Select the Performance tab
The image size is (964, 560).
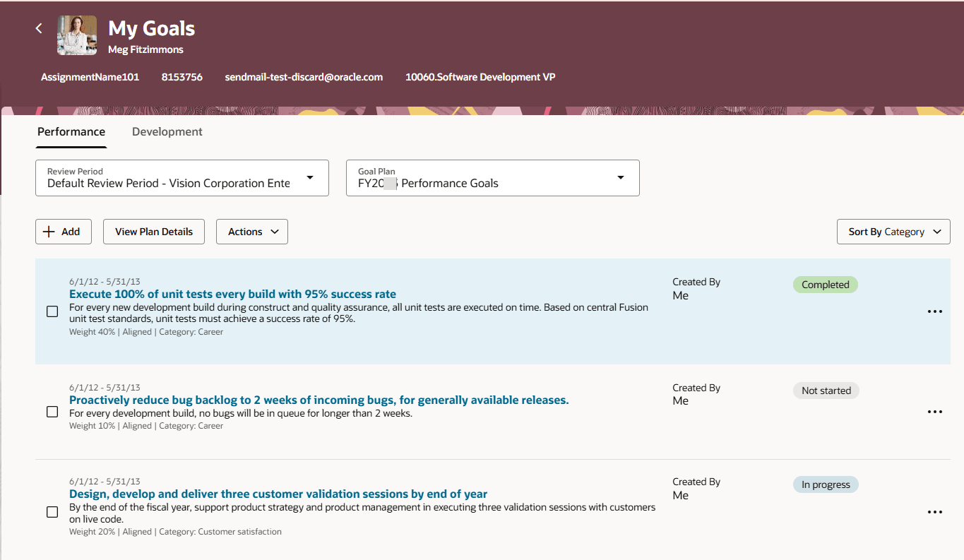[71, 132]
